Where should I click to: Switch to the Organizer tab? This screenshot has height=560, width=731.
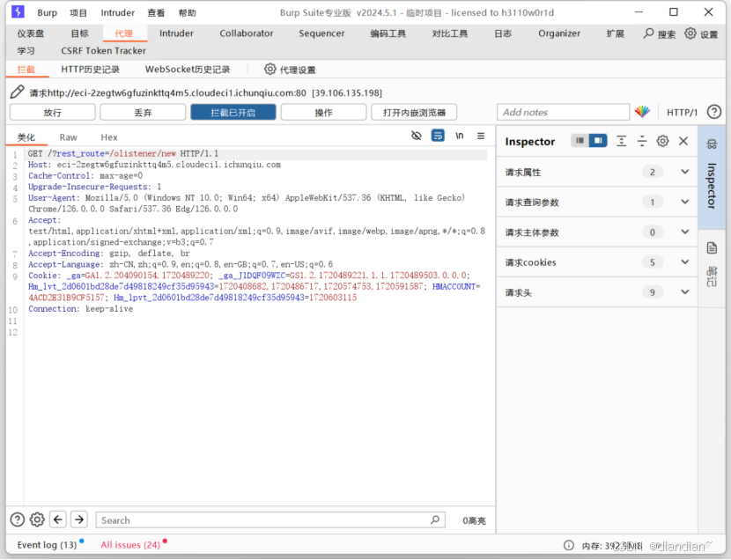click(x=559, y=33)
